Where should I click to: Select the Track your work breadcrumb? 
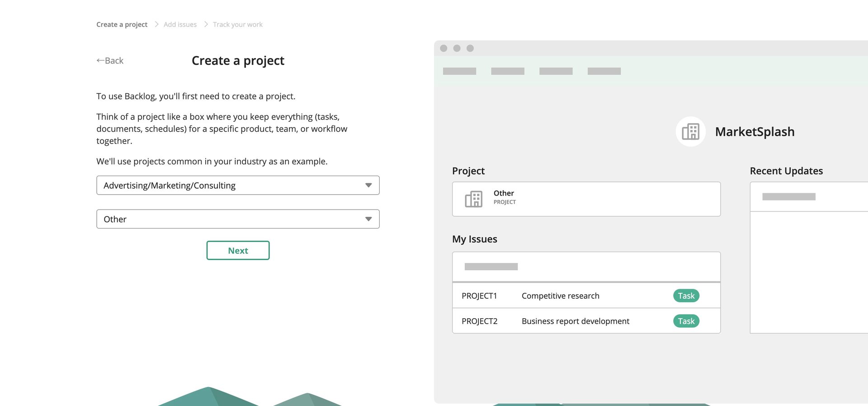coord(237,24)
